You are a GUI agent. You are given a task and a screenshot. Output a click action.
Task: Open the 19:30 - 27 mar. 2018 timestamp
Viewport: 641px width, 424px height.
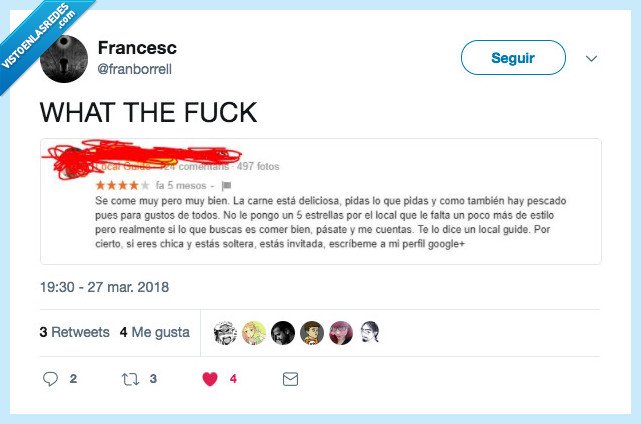tap(104, 287)
